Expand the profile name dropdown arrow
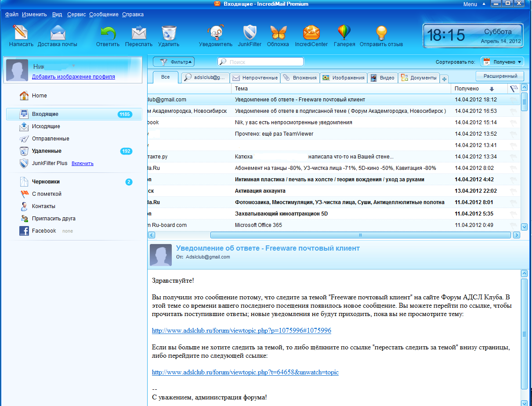The image size is (532, 406). [74, 66]
